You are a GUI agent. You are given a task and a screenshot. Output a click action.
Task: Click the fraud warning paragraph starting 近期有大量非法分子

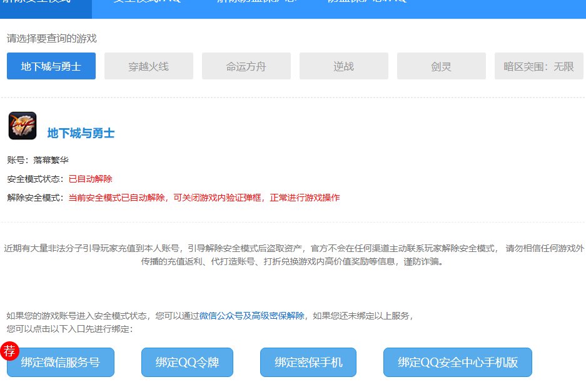pyautogui.click(x=293, y=255)
